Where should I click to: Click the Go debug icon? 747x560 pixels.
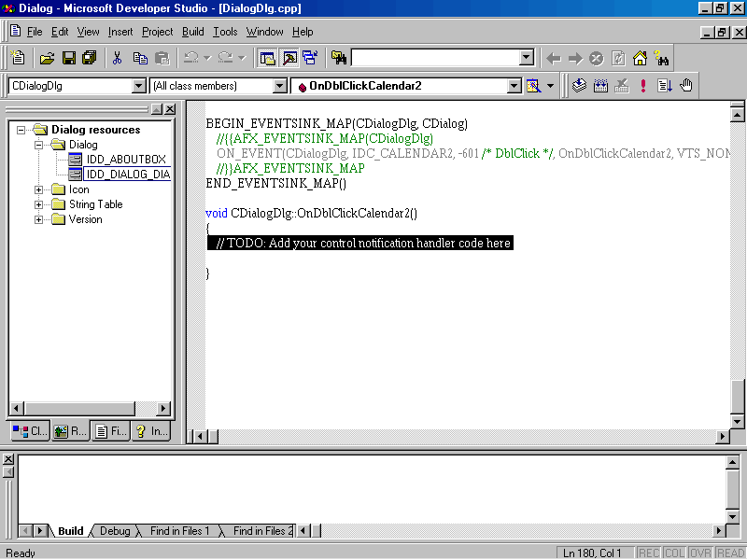tap(665, 86)
